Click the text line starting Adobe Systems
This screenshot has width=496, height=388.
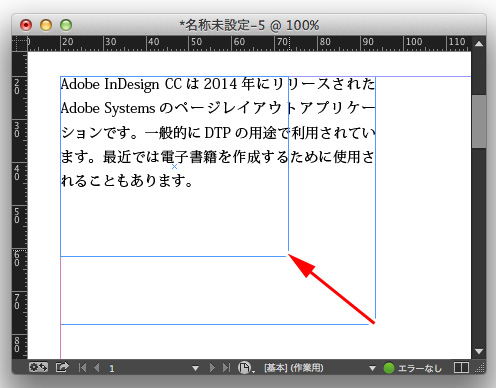(218, 108)
